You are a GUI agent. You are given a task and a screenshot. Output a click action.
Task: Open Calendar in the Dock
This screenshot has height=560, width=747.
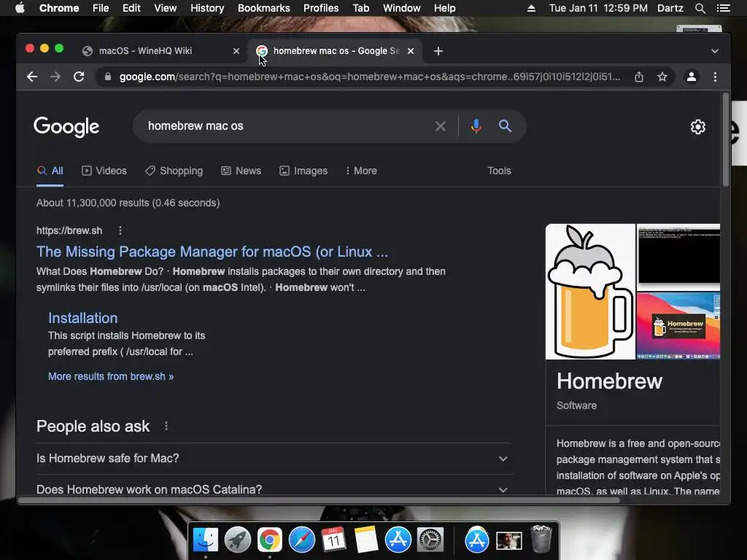(x=333, y=540)
